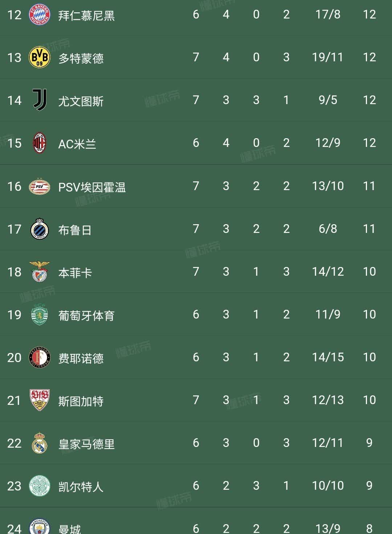This screenshot has width=392, height=534.
Task: Open team page for 皇家马德里
Action: (x=86, y=444)
